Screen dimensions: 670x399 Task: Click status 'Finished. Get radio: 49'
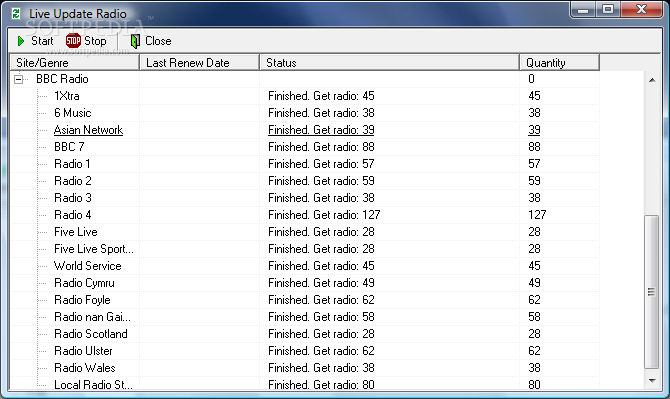pos(321,283)
